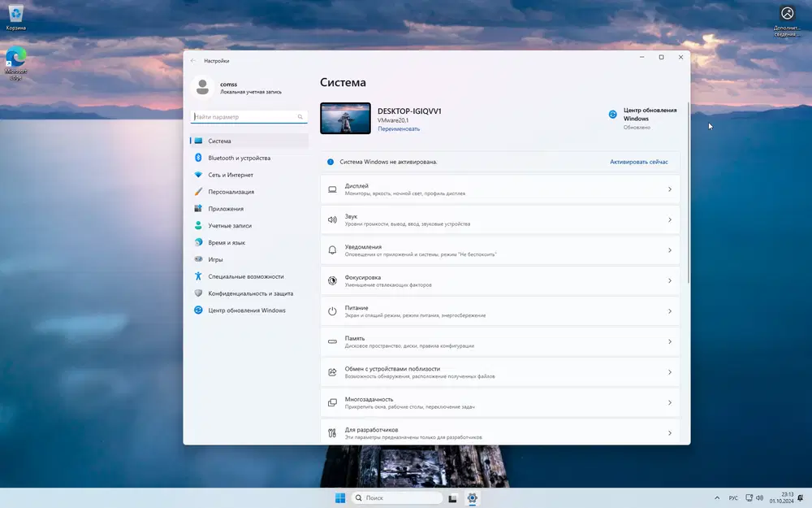Click the Rename link under the PC name
Image resolution: width=812 pixels, height=508 pixels.
coord(399,128)
